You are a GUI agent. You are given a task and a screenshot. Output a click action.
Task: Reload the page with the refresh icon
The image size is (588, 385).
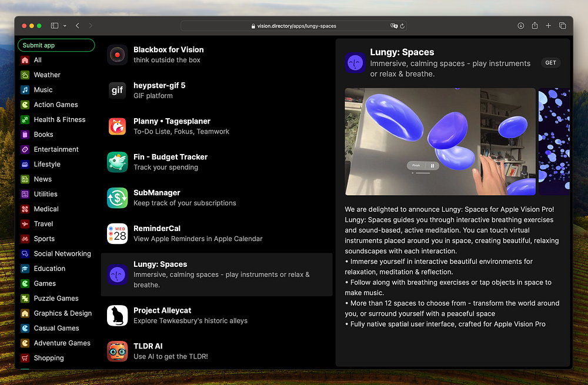pos(402,26)
